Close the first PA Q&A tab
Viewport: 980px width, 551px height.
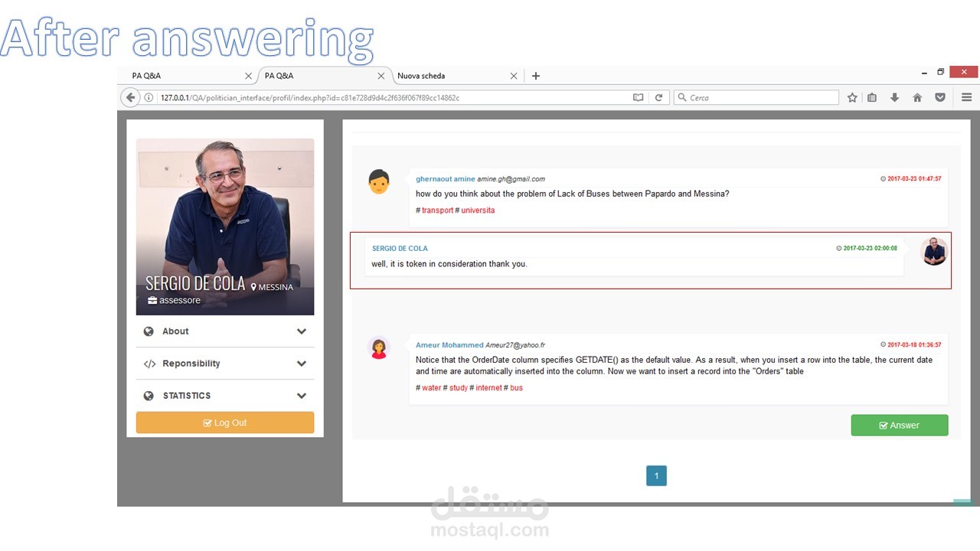[x=248, y=76]
